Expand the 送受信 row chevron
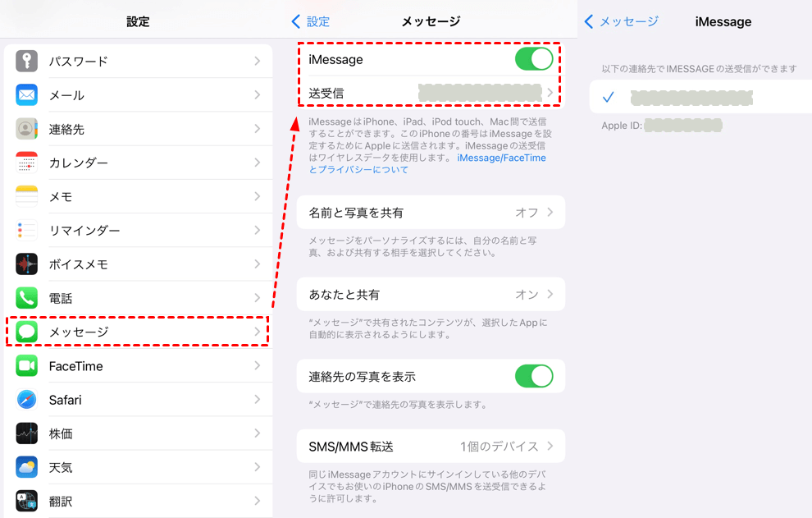This screenshot has width=812, height=518. click(550, 93)
